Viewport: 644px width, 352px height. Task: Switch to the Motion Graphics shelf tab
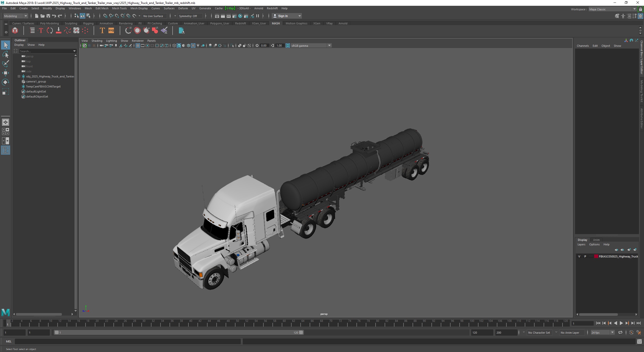296,23
